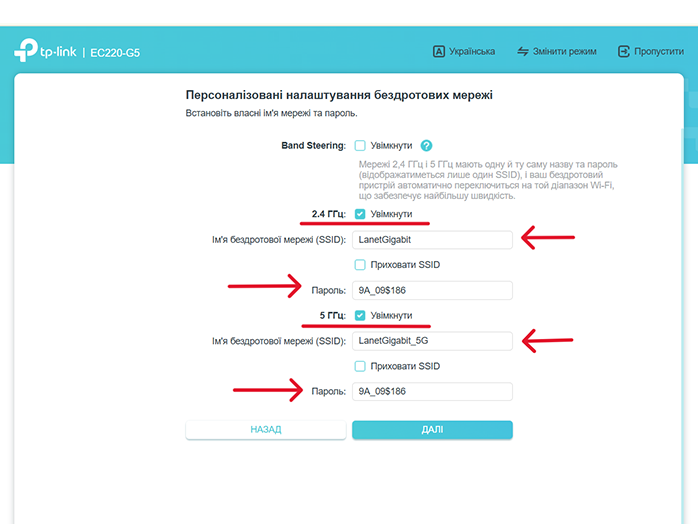The height and width of the screenshot is (524, 698).
Task: Focus the LanetGigabit_5G SSID field
Action: 432,341
